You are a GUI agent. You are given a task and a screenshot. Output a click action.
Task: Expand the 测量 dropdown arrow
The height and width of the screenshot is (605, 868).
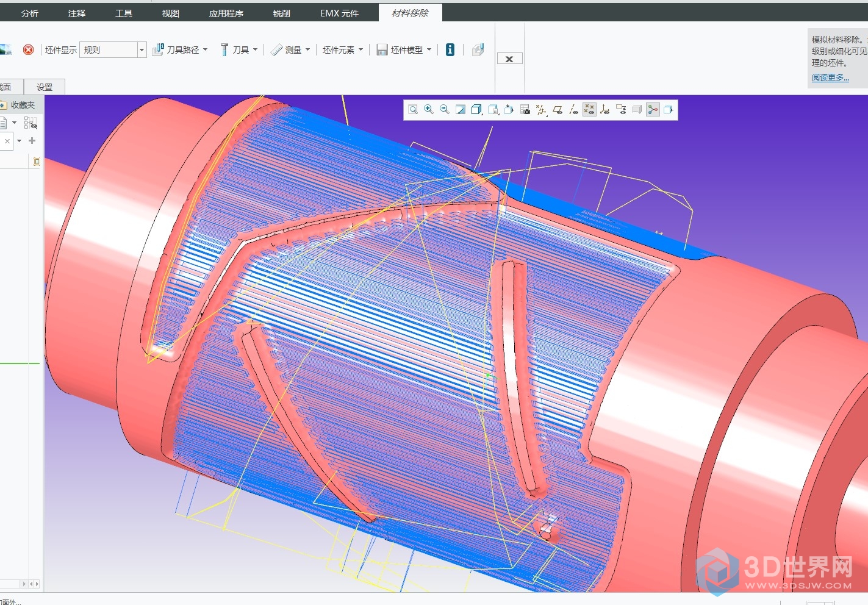click(307, 49)
